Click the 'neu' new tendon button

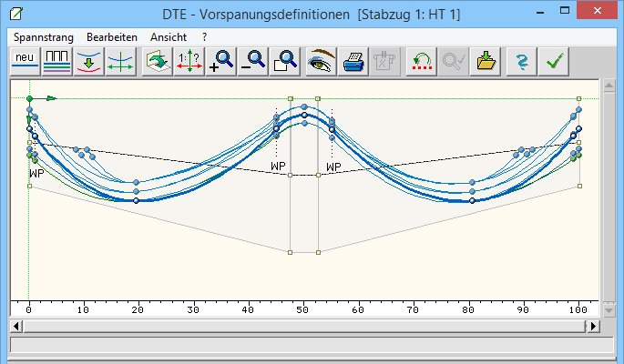pos(25,61)
